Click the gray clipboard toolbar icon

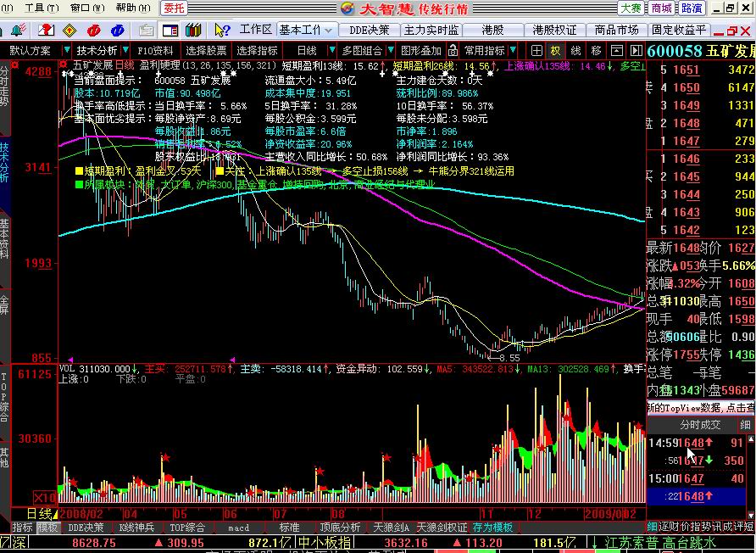click(146, 31)
